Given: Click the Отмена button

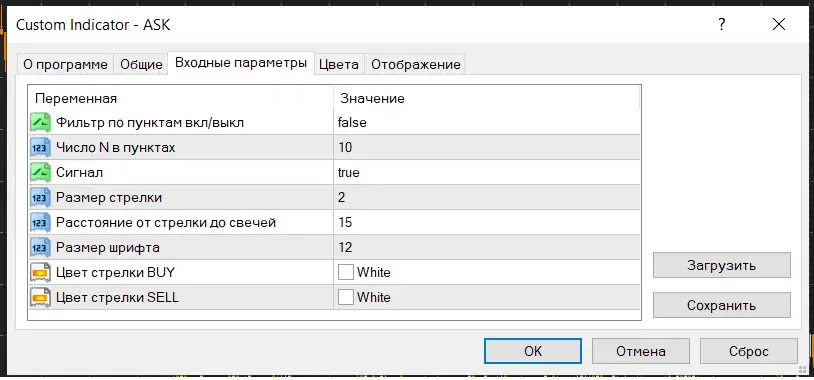Looking at the screenshot, I should (641, 351).
